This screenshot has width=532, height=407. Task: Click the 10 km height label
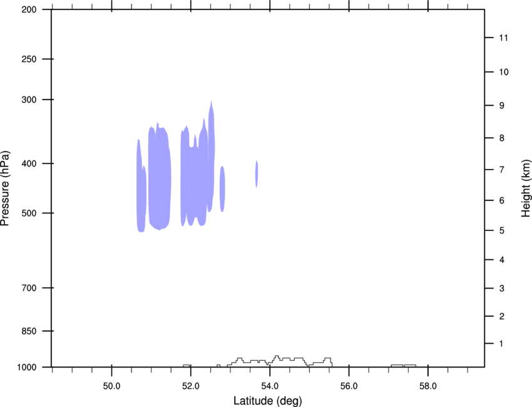(x=503, y=72)
